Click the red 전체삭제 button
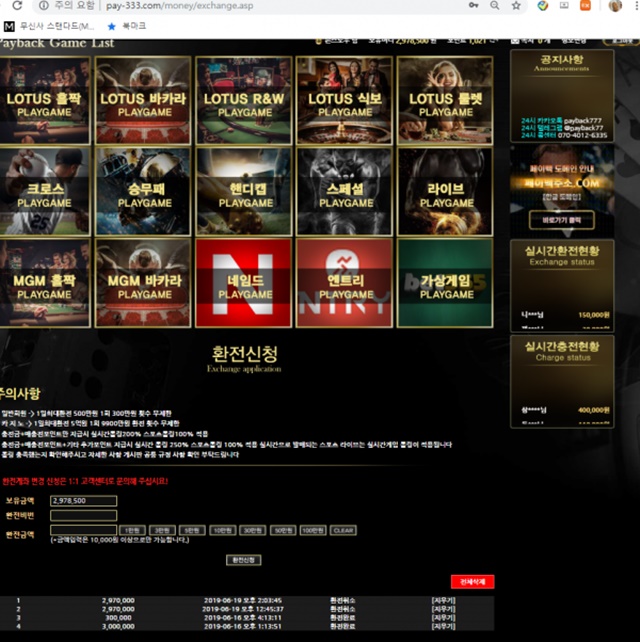Screen dimensions: 640x642 [473, 581]
